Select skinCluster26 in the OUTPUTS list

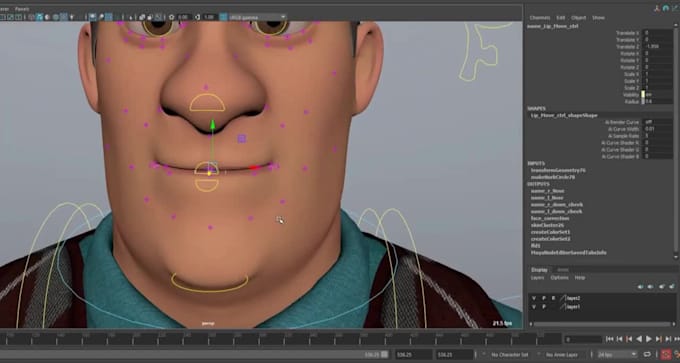pos(548,225)
